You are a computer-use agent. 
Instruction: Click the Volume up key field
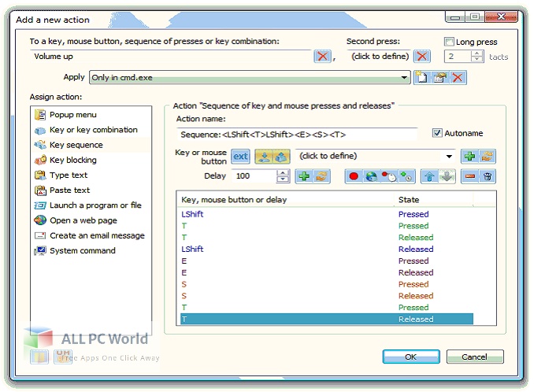click(x=171, y=56)
